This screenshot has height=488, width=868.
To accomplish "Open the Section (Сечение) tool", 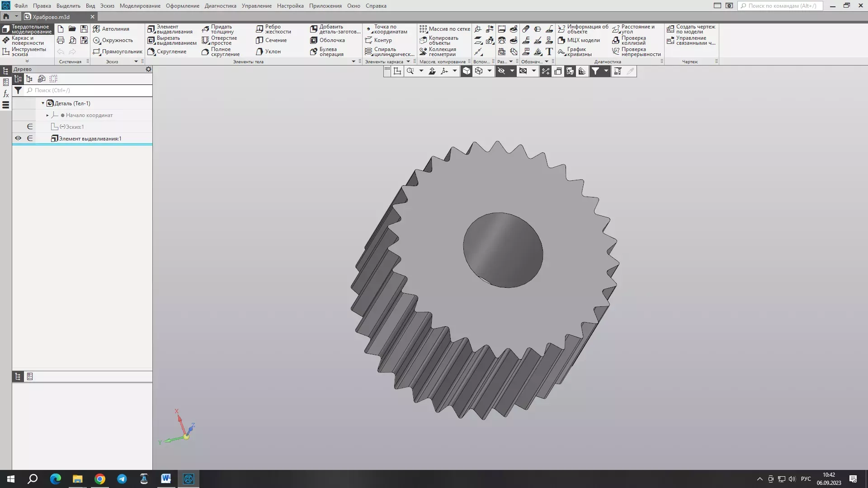I will (271, 40).
